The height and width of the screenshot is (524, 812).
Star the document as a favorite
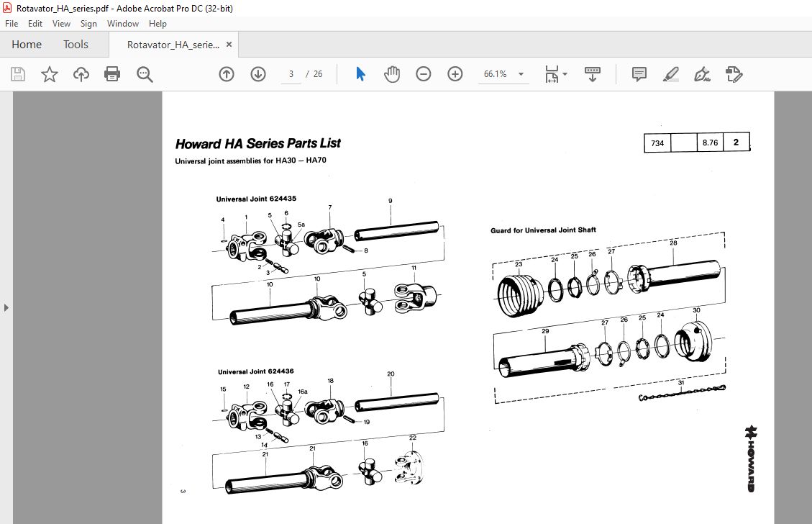pos(49,73)
